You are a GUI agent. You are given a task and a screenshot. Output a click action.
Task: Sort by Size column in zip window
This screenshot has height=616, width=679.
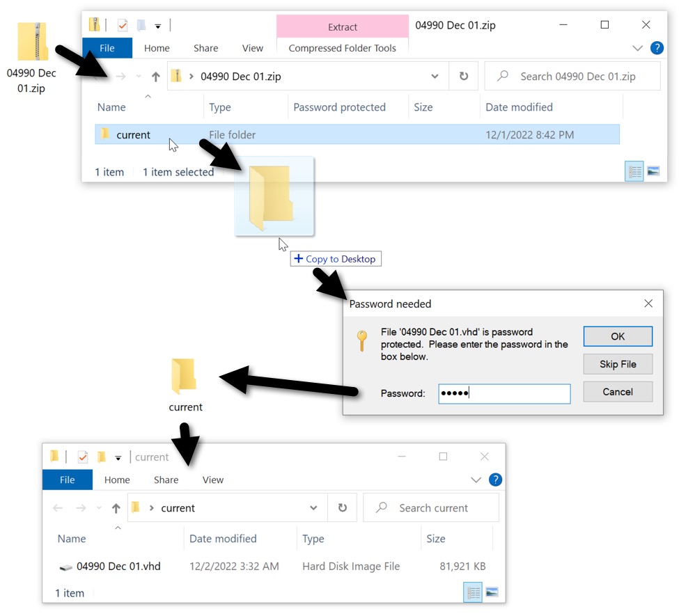click(x=423, y=107)
